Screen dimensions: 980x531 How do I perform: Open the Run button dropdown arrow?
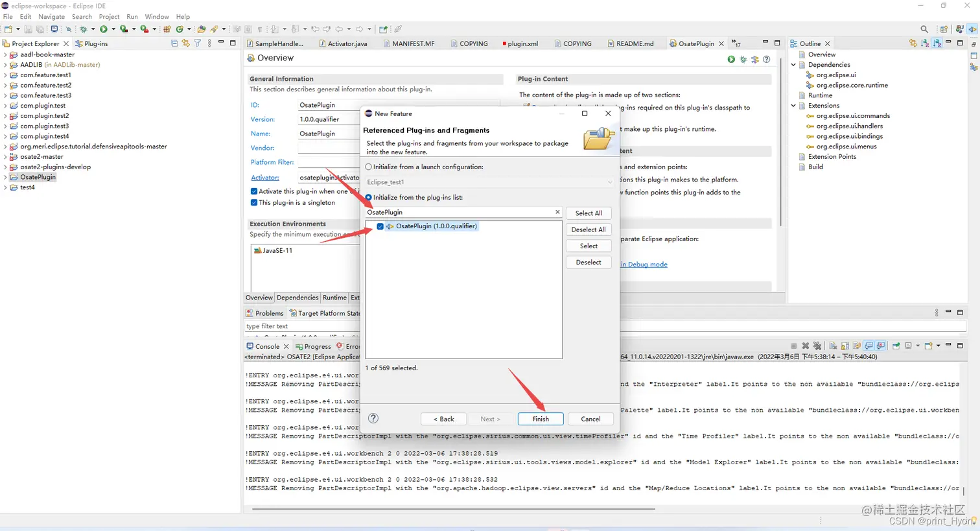point(113,29)
